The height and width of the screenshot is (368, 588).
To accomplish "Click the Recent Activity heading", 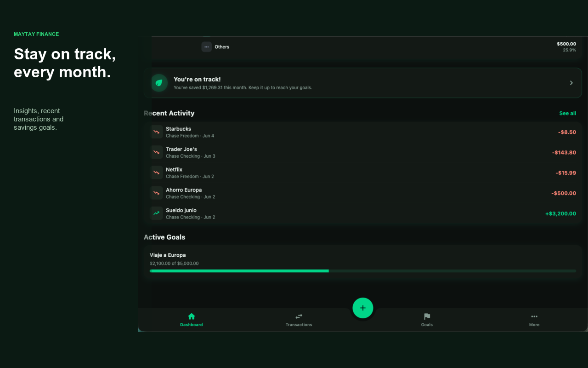I will coord(169,113).
